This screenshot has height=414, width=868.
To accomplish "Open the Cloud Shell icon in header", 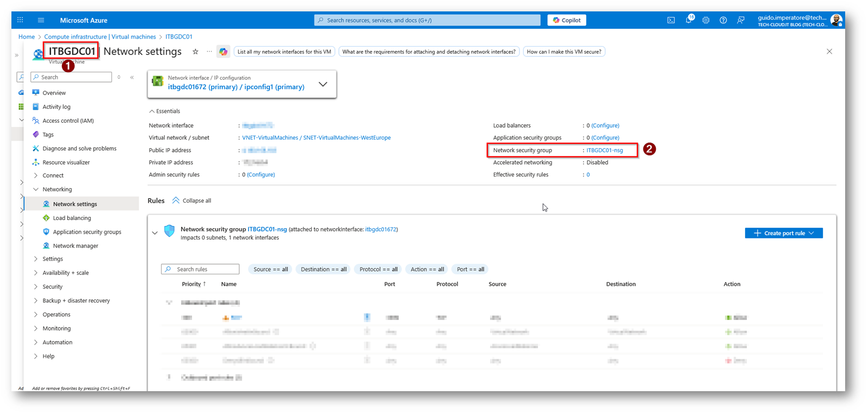I will coord(671,20).
